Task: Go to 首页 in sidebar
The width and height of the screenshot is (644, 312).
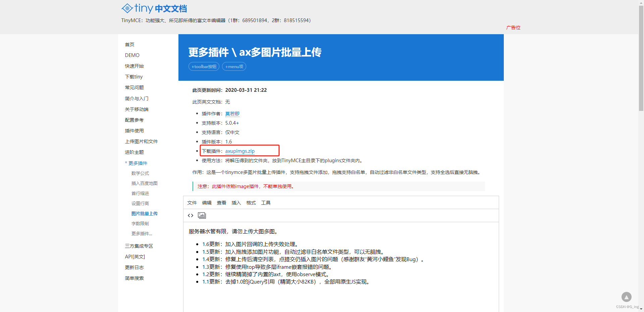Action: (x=129, y=45)
